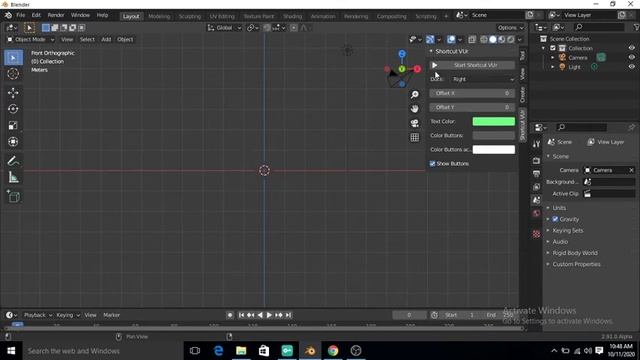Choose wireframe viewport shading mode
This screenshot has width=640, height=360.
pyautogui.click(x=484, y=40)
